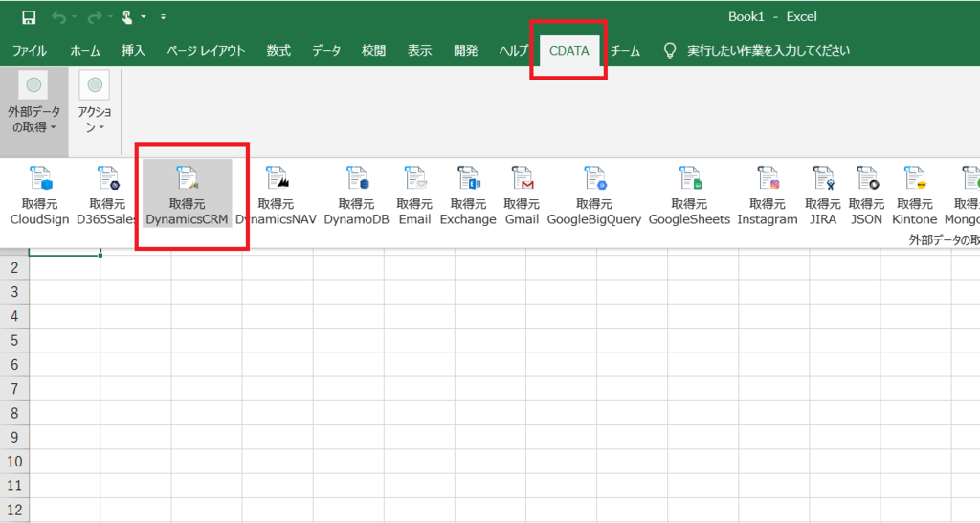Click the lightbulb Tell Me icon

click(669, 51)
